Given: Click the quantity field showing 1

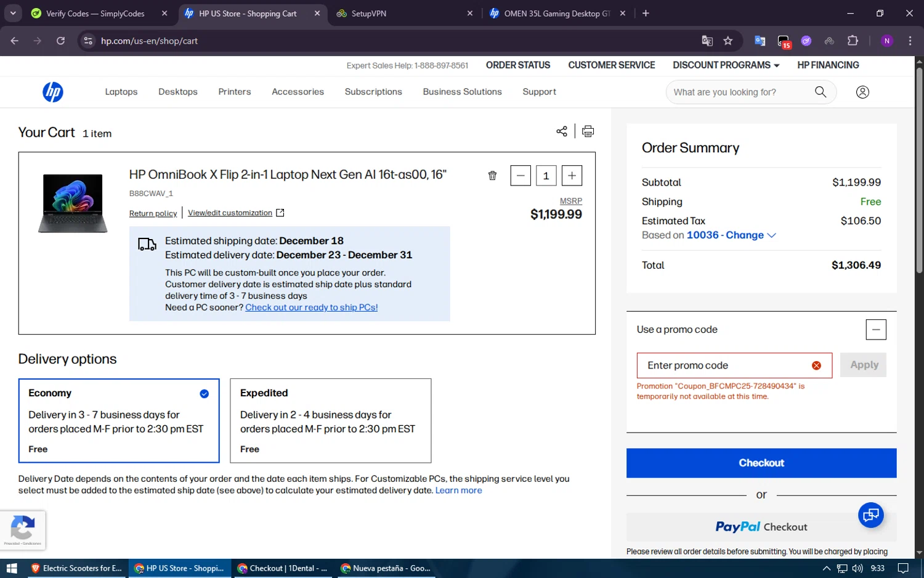Looking at the screenshot, I should [x=546, y=176].
